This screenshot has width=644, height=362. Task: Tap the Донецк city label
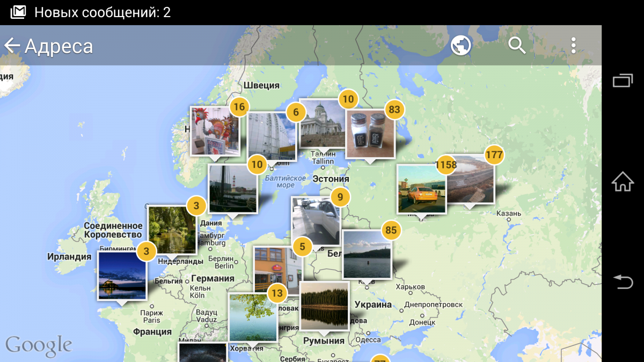(422, 322)
